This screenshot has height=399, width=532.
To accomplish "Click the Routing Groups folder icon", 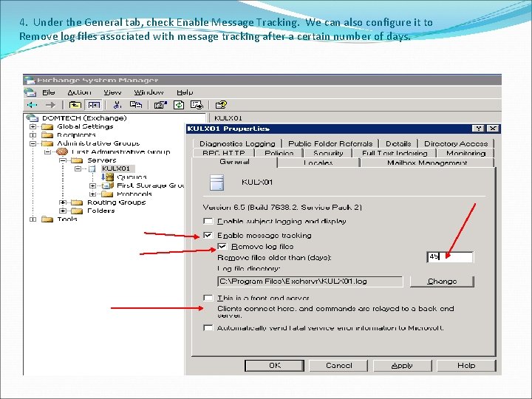I will point(77,202).
